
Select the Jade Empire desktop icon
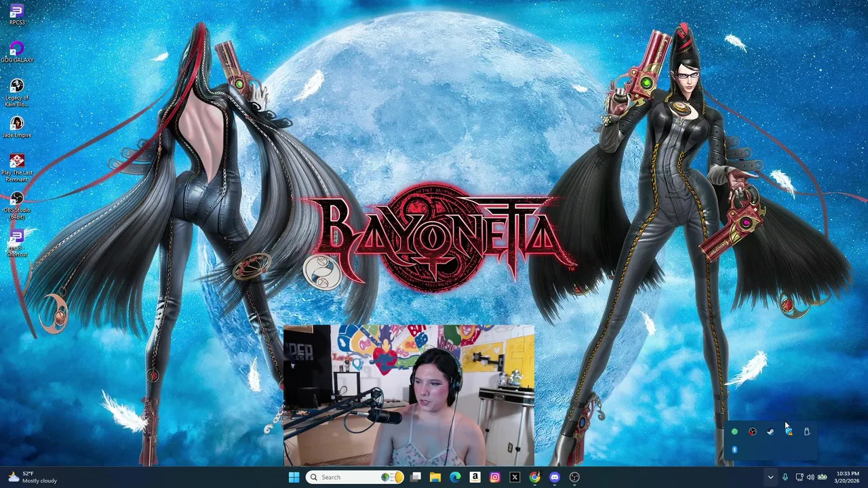[17, 127]
